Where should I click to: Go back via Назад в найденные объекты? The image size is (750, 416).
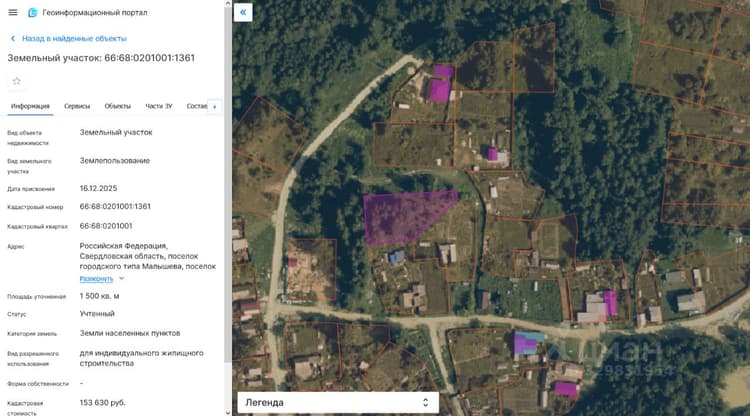pyautogui.click(x=74, y=38)
